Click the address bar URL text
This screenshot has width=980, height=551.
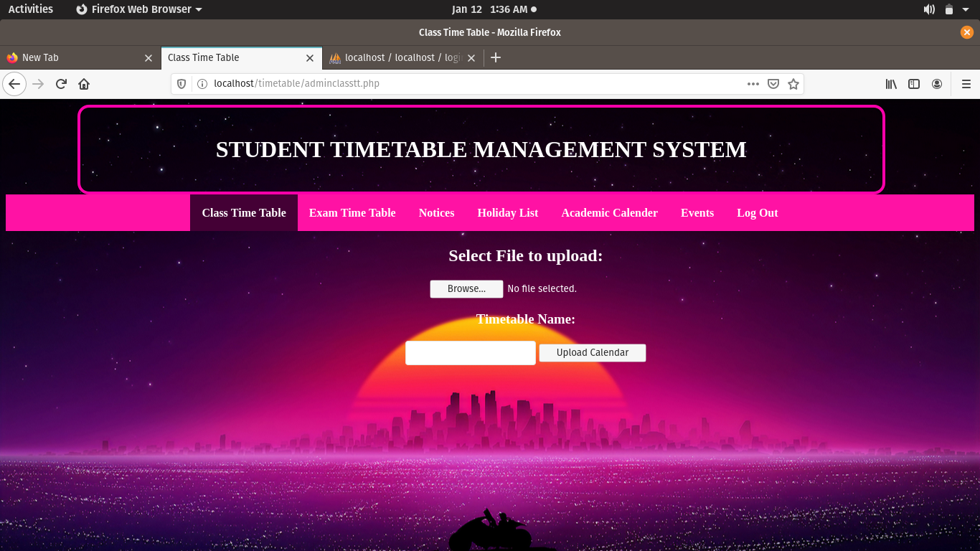296,84
